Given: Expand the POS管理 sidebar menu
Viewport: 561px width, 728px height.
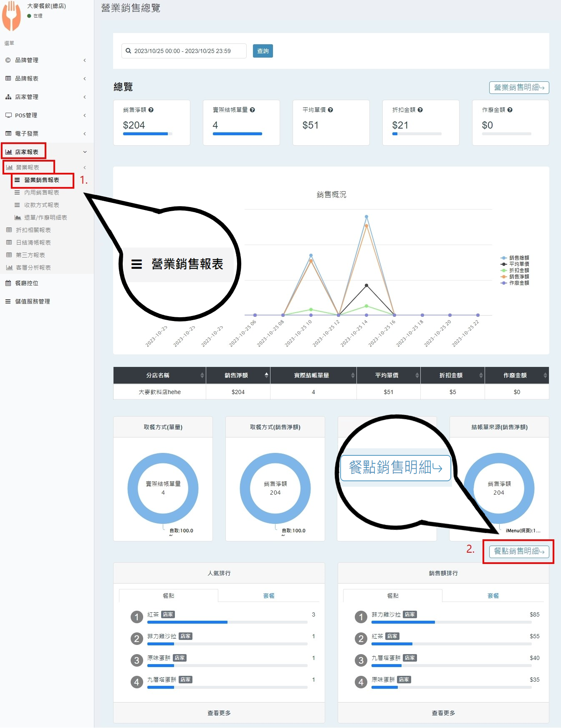Looking at the screenshot, I should pos(46,115).
